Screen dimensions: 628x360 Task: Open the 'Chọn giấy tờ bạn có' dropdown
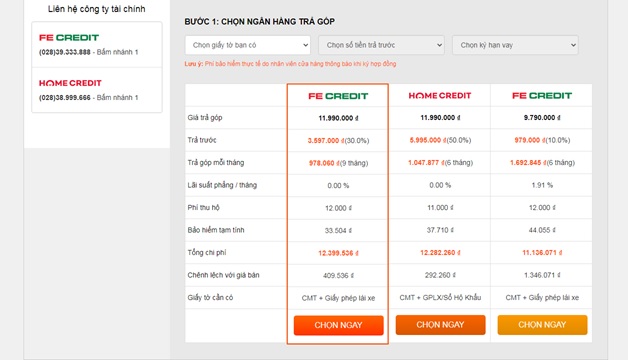248,45
